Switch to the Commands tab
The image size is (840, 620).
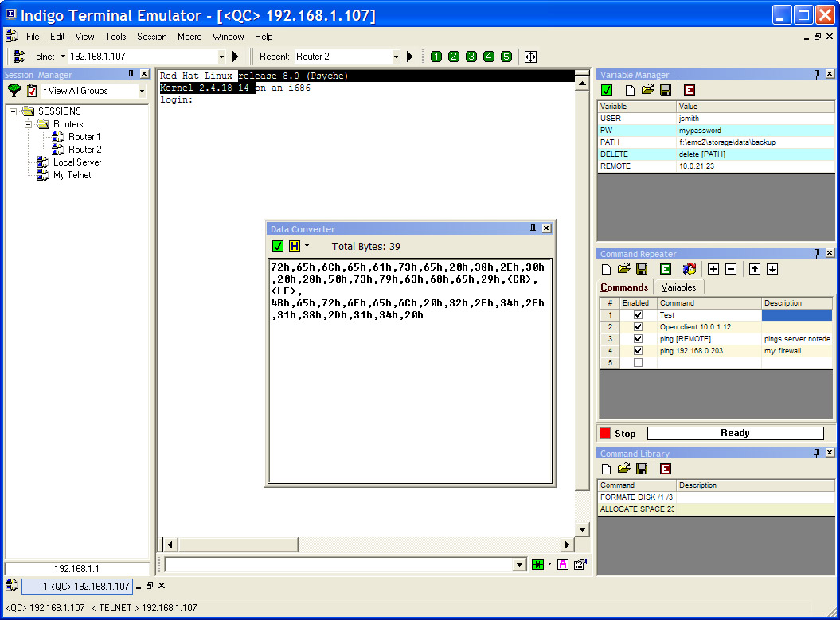click(x=624, y=287)
